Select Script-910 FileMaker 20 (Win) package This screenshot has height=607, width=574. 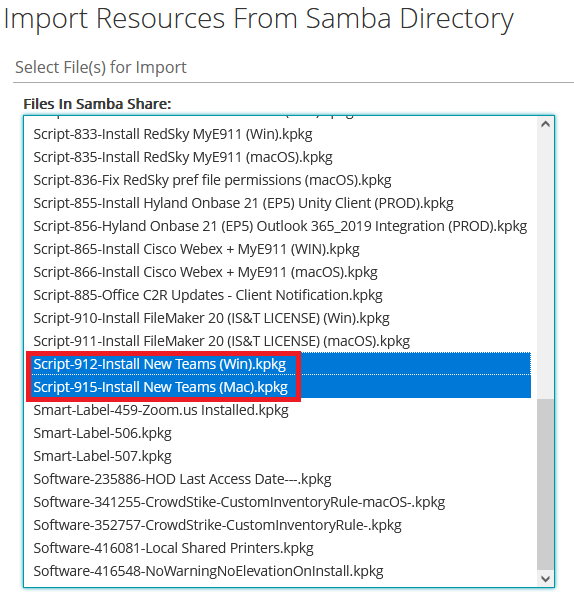click(x=282, y=318)
